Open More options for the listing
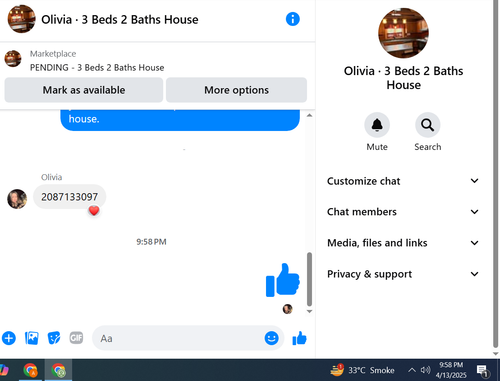This screenshot has width=500, height=381. (236, 90)
